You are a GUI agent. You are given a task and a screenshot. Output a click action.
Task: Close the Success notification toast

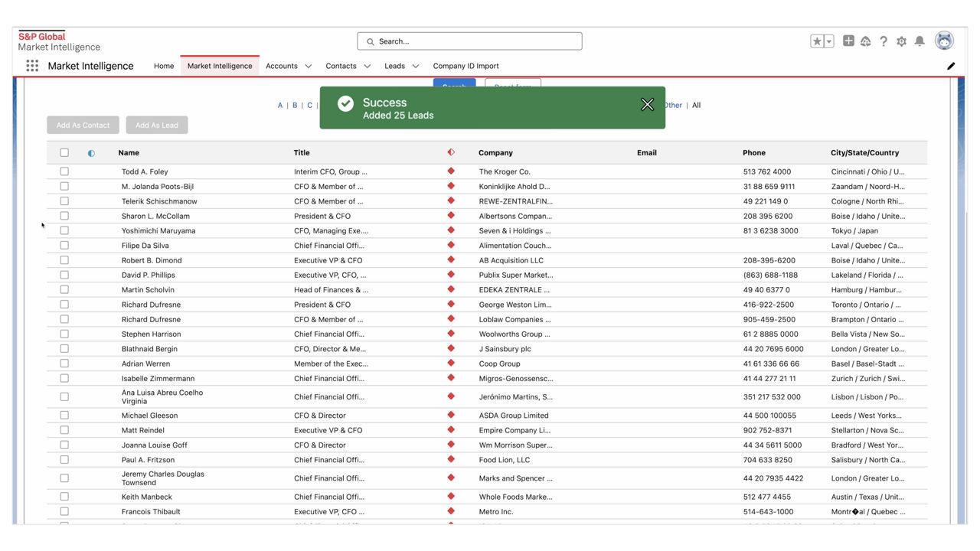coord(647,105)
